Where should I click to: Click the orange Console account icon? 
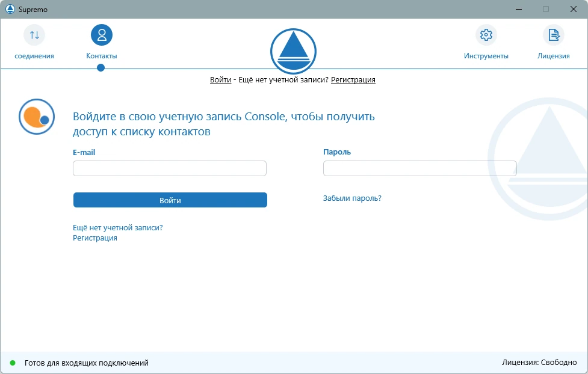coord(37,117)
